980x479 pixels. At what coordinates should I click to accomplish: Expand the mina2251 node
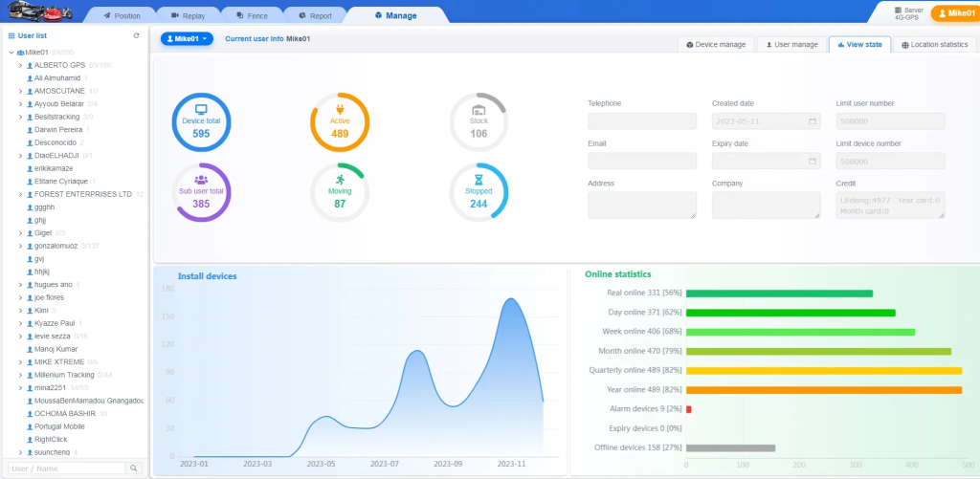coord(21,388)
